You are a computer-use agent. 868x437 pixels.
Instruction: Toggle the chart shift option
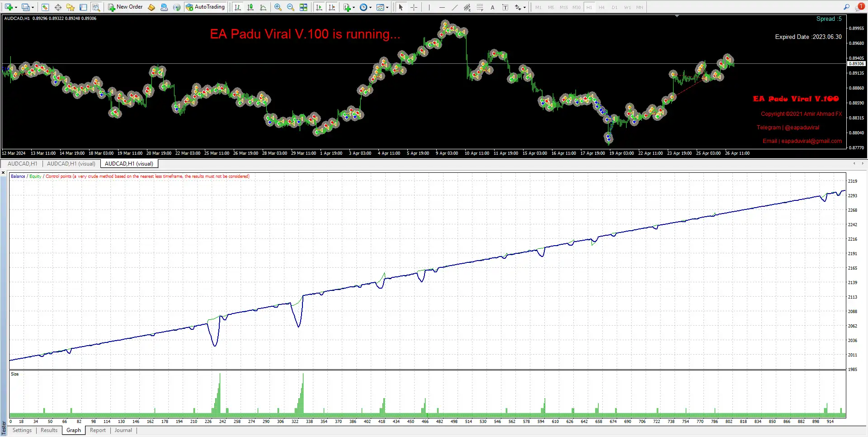pos(332,7)
